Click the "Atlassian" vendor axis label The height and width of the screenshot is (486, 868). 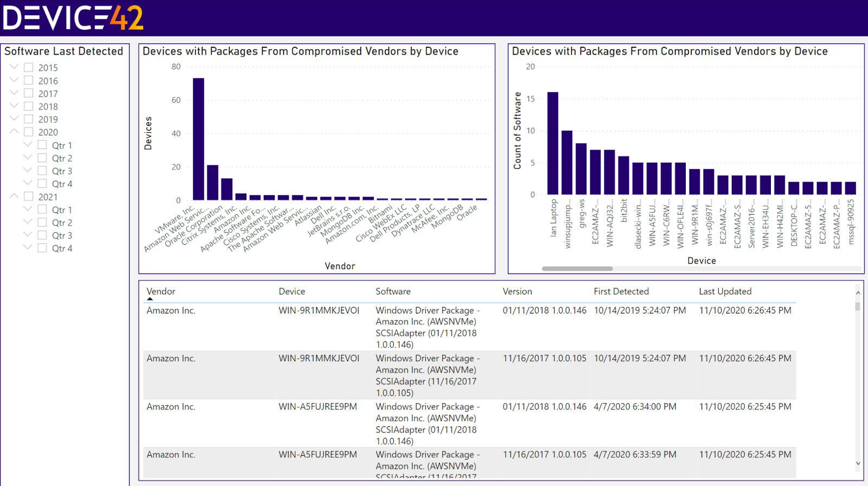[308, 216]
